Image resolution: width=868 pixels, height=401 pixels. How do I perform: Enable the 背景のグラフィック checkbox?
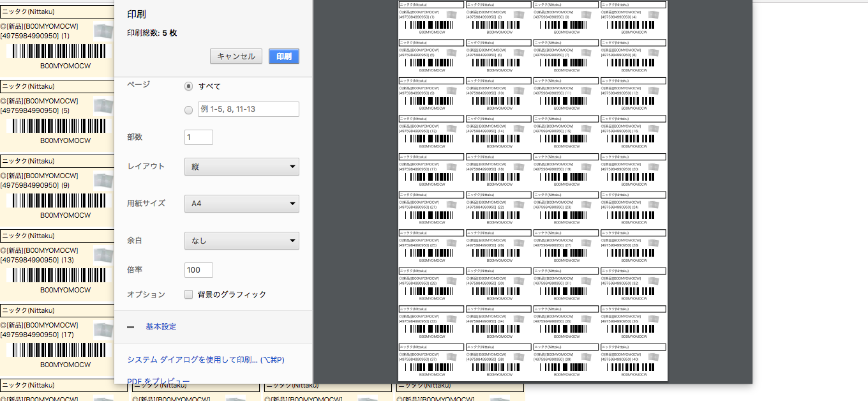click(x=188, y=294)
